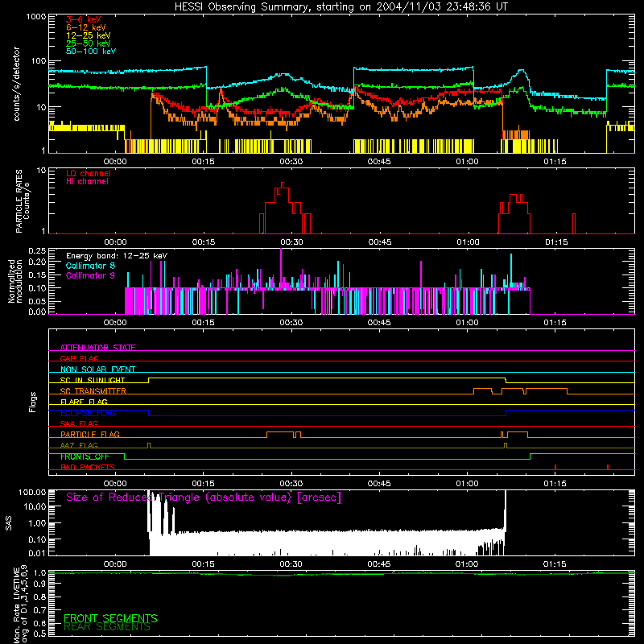The height and width of the screenshot is (644, 644).
Task: Click the FRONT SEGMENTS legend label
Action: 110,618
